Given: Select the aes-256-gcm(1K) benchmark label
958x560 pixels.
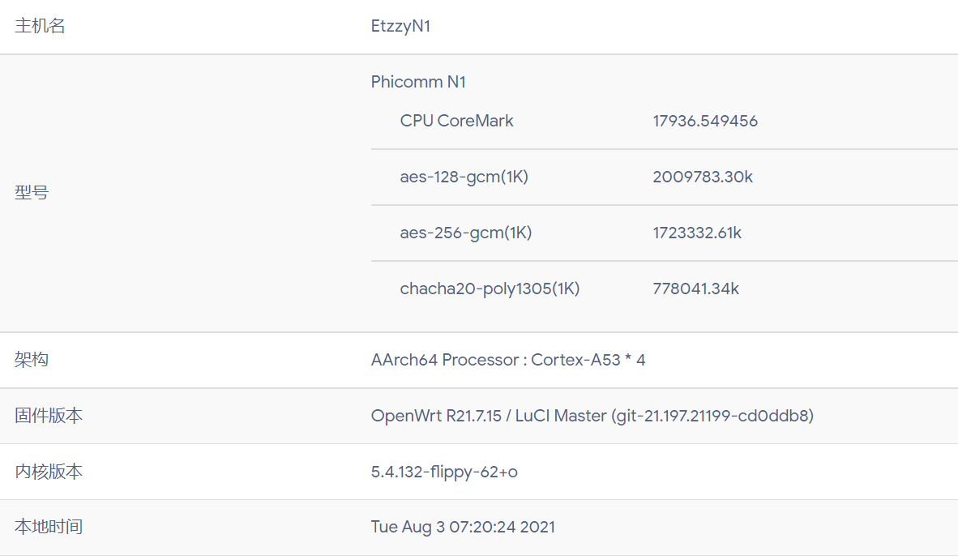Looking at the screenshot, I should point(465,233).
